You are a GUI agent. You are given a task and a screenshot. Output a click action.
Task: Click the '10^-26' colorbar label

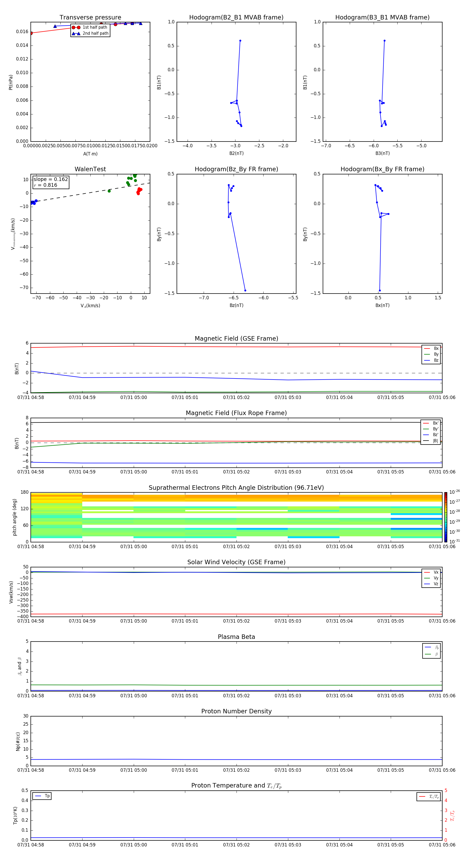click(455, 492)
